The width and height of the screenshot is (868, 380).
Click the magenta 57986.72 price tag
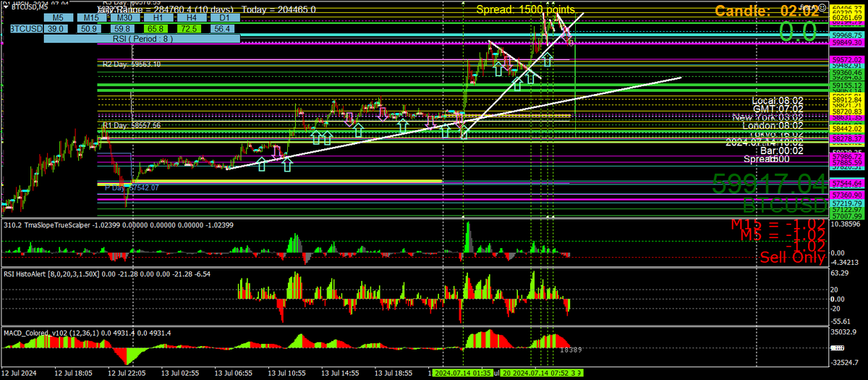tap(847, 156)
